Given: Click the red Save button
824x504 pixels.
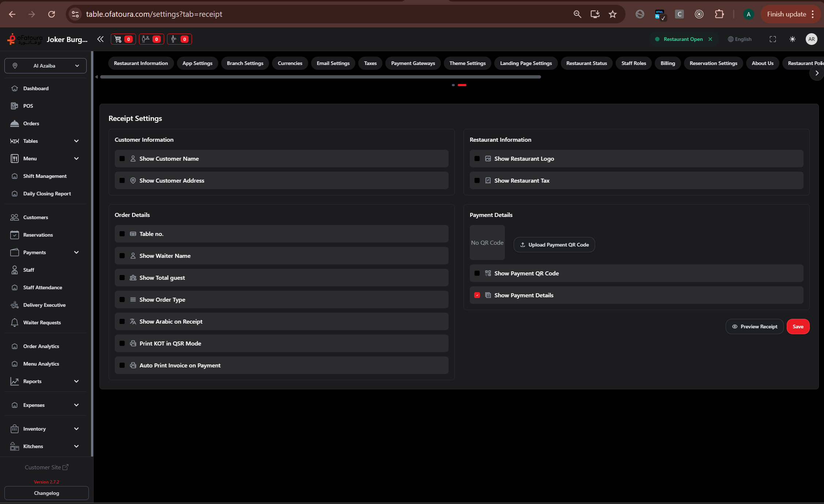Looking at the screenshot, I should (798, 327).
